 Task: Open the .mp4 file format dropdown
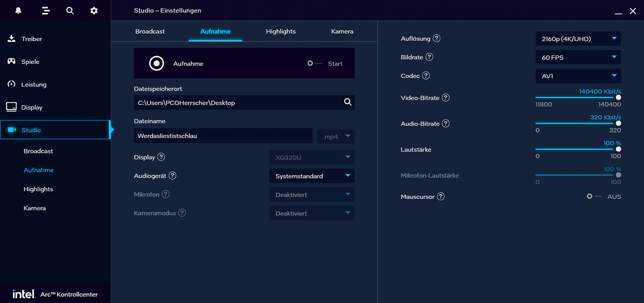coord(336,136)
